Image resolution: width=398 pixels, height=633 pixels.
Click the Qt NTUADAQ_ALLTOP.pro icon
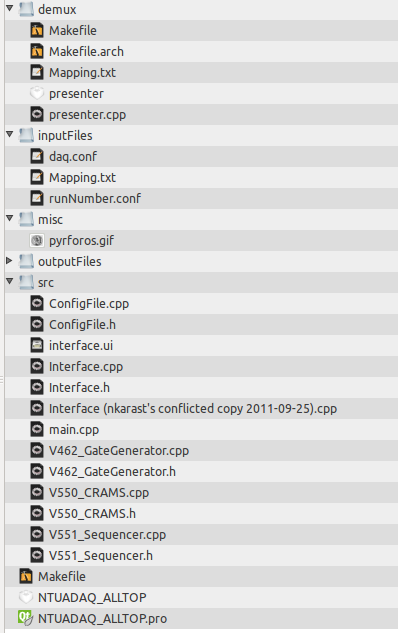pos(26,618)
